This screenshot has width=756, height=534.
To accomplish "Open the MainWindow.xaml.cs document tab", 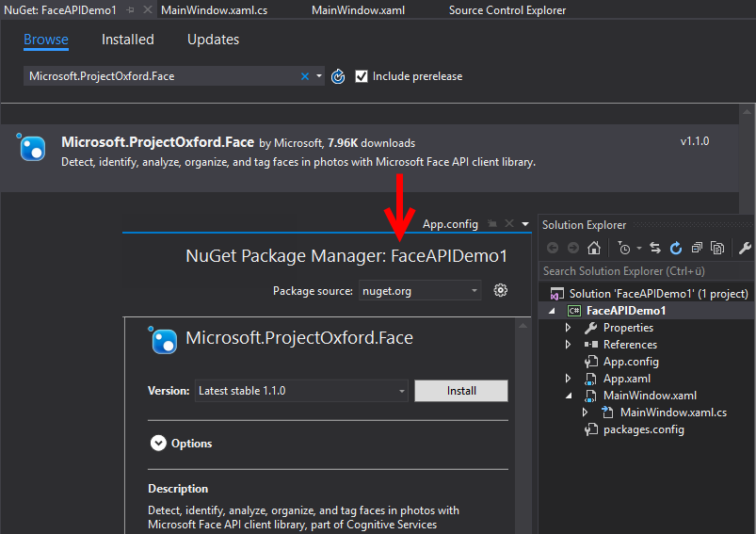I will click(x=214, y=10).
